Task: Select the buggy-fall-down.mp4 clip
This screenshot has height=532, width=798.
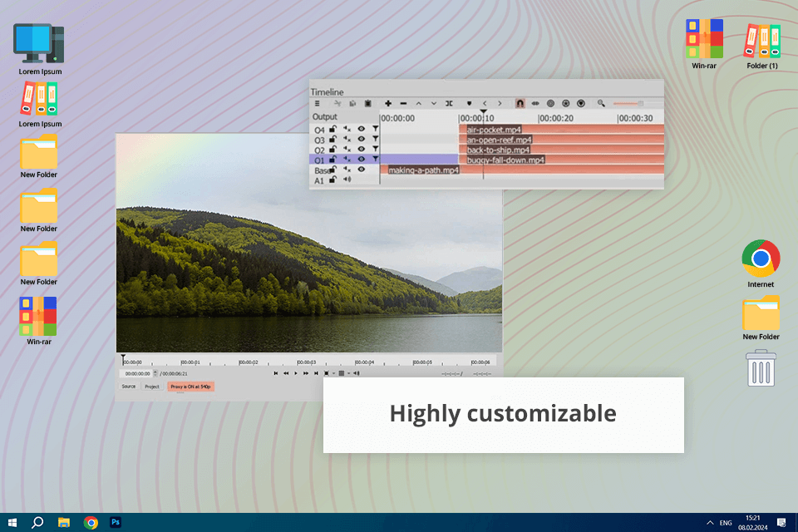Action: (x=562, y=160)
